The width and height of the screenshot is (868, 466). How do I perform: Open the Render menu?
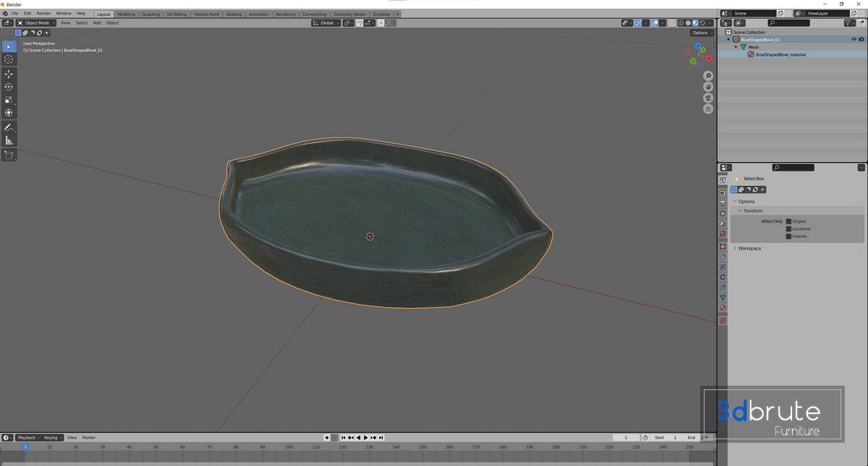click(43, 14)
